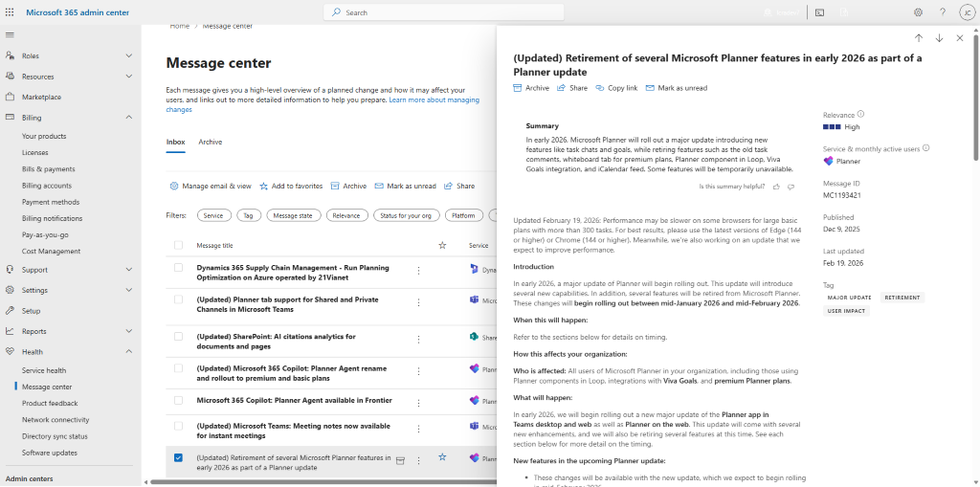980x487 pixels.
Task: Click the message list horizontal scrollbar
Action: (x=322, y=482)
